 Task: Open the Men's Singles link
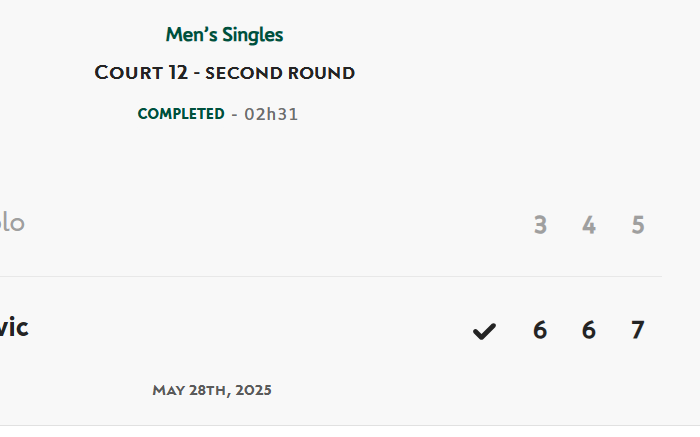coord(225,35)
